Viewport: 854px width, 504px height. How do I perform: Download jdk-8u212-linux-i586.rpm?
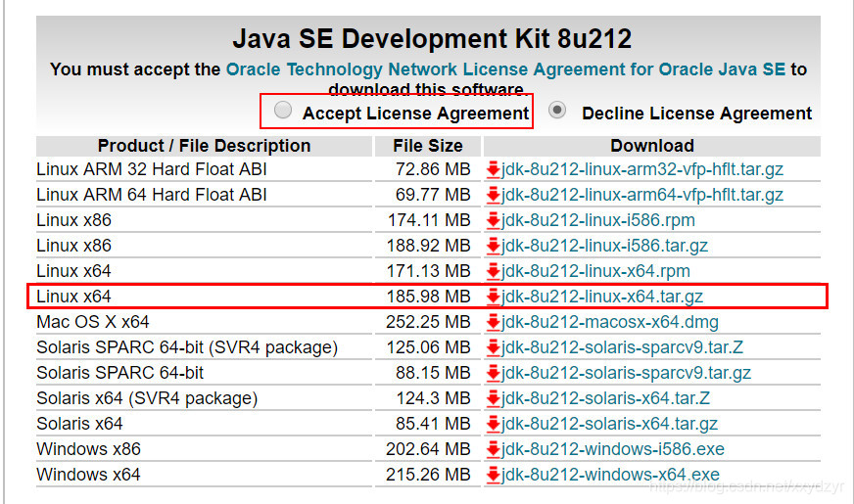pos(598,220)
